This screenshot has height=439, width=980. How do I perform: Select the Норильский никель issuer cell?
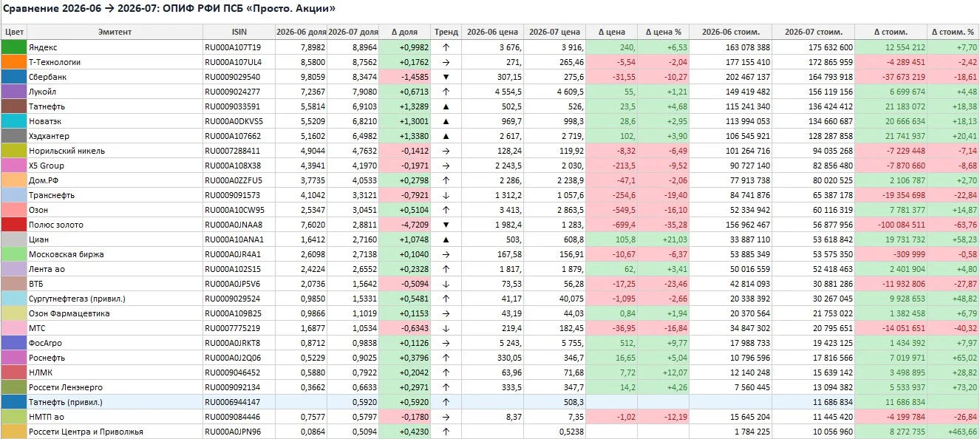point(115,151)
